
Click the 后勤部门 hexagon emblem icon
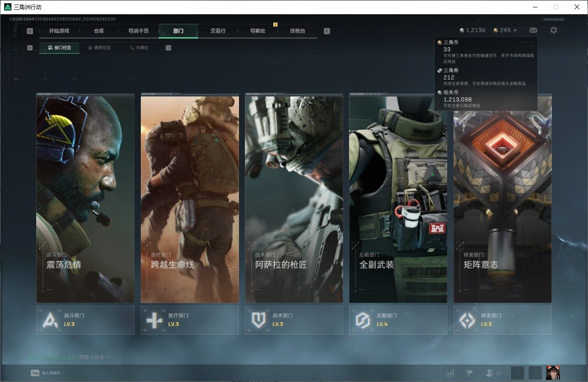363,320
